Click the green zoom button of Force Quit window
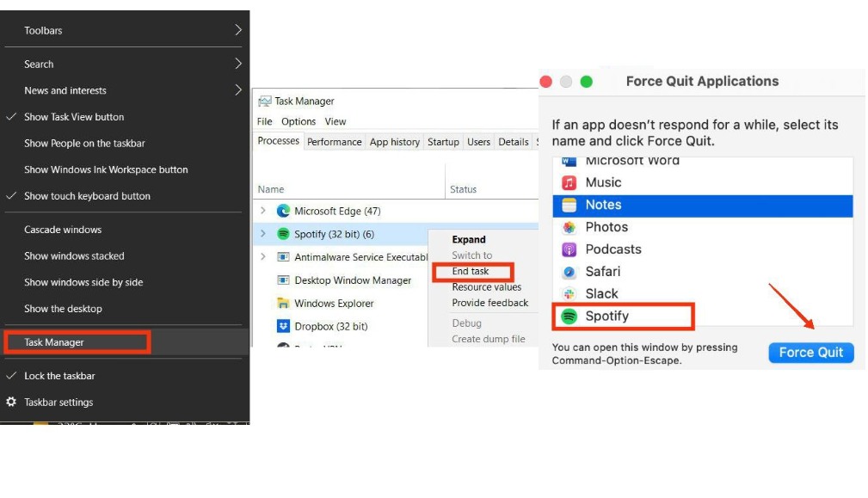This screenshot has height=498, width=868. [586, 82]
